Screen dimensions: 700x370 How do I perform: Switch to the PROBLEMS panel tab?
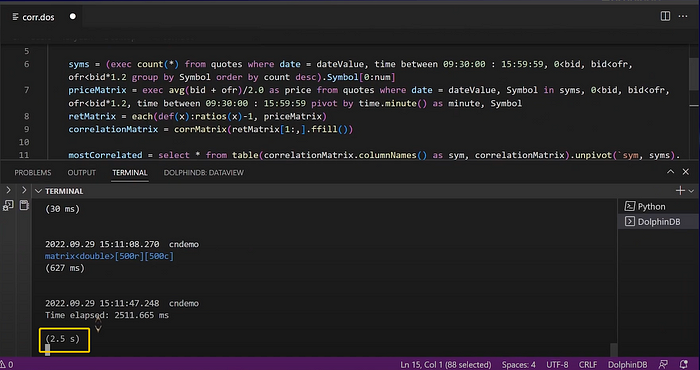pos(33,173)
